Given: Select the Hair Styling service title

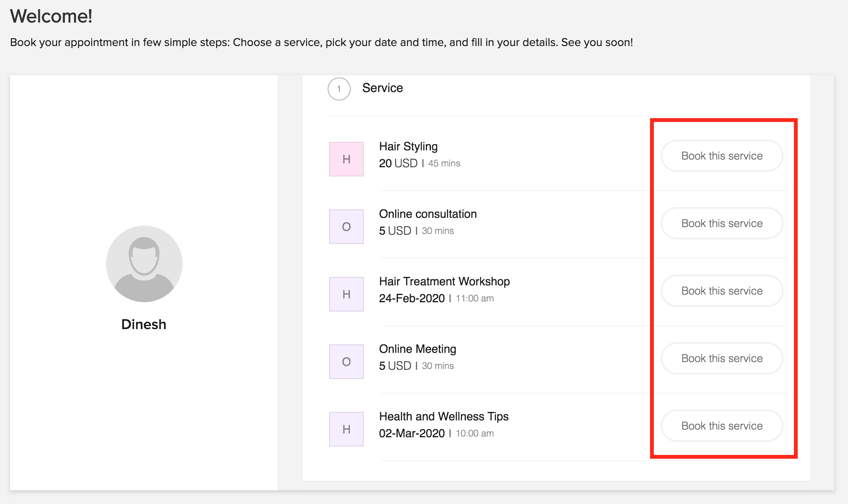Looking at the screenshot, I should 408,147.
